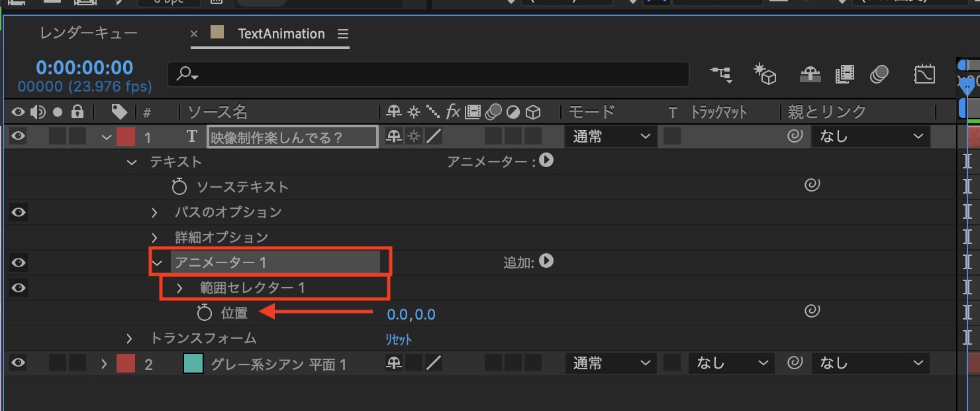The height and width of the screenshot is (411, 980).
Task: Collapse the テキスト property group
Action: 132,162
